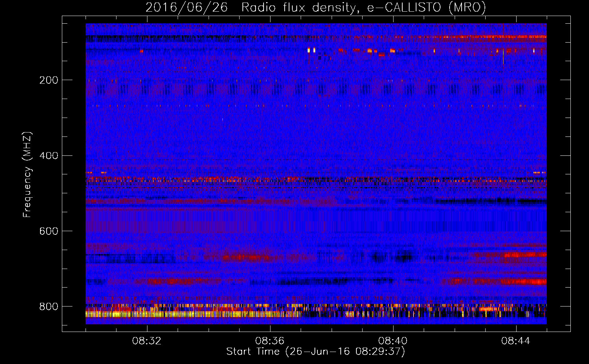589x364 pixels.
Task: Click the plot title '2016/06/26 Radio flux density, e-CALLISTO (MRO)'
Action: pos(316,8)
